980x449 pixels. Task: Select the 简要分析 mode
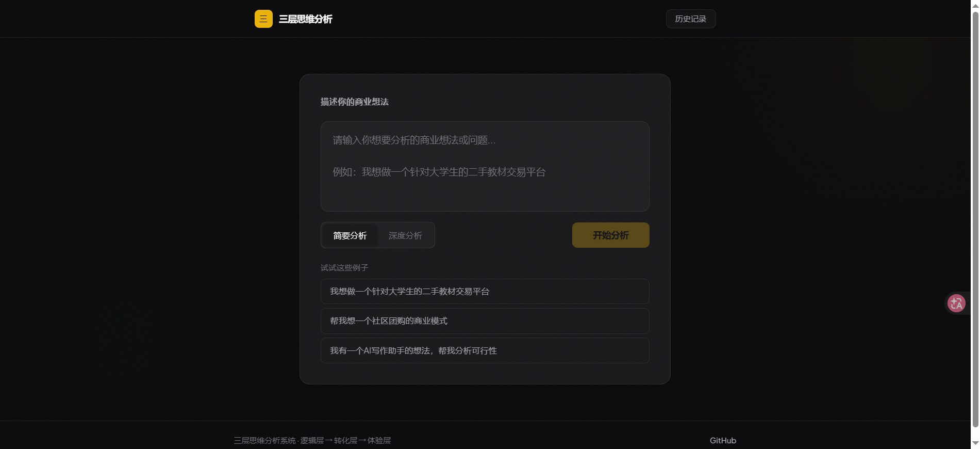(350, 235)
